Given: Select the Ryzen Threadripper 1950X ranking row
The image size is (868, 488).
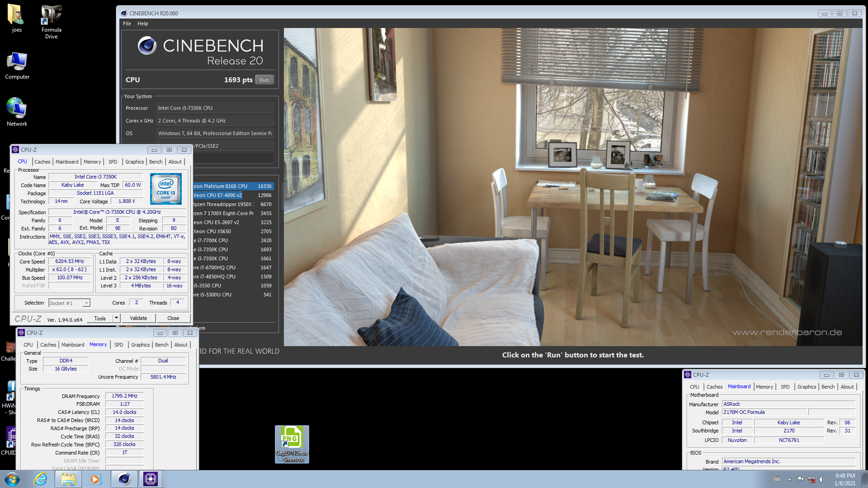Looking at the screenshot, I should coord(233,204).
